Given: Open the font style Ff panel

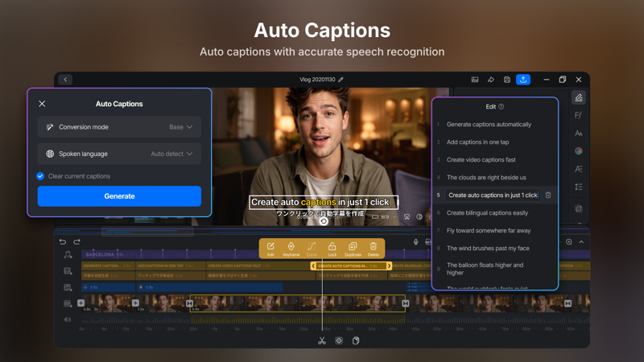Looking at the screenshot, I should (578, 115).
